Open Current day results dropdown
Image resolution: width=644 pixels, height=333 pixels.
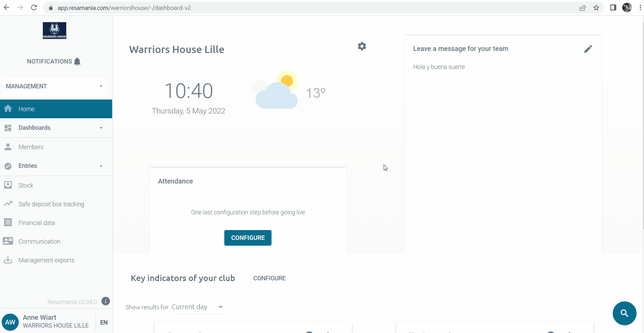[x=197, y=307]
